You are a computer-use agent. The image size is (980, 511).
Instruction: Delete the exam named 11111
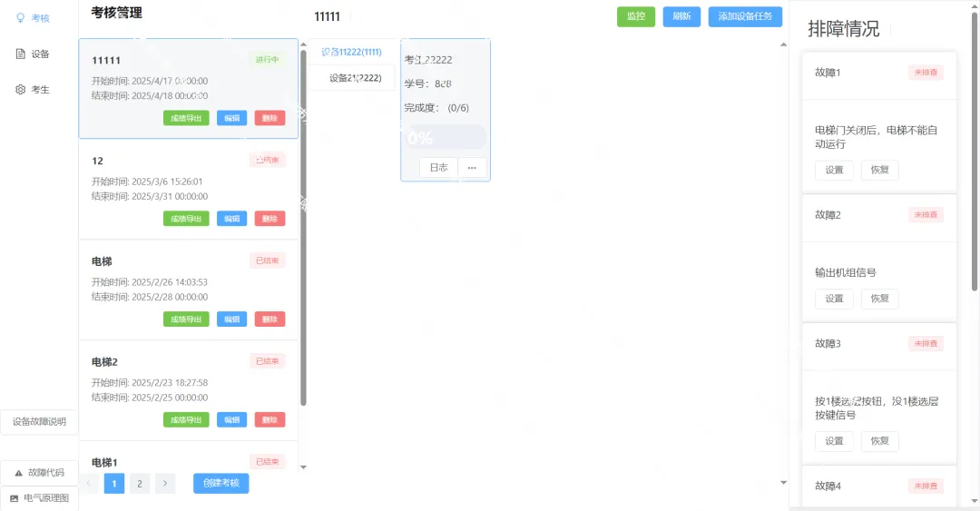pos(269,118)
